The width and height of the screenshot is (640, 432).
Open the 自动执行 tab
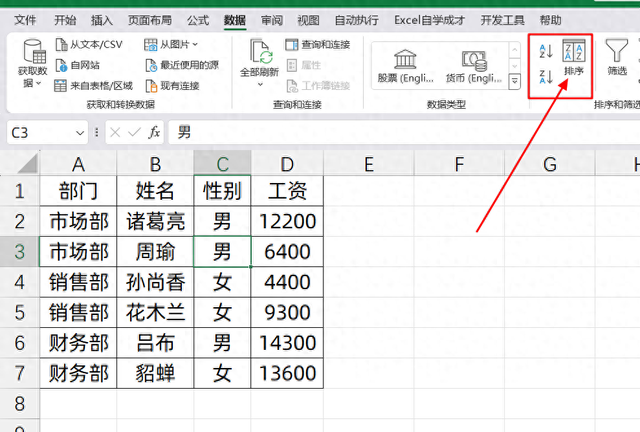point(356,20)
